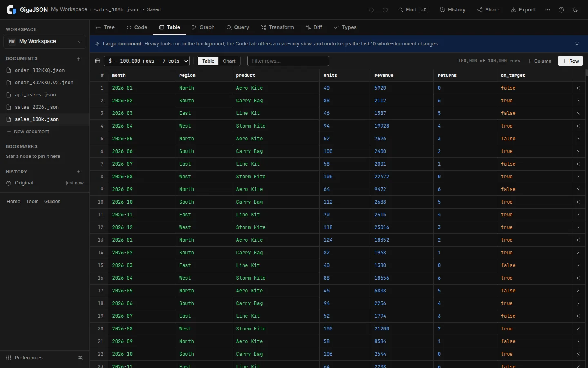This screenshot has width=588, height=368.
Task: Select the Table view toggle
Action: pyautogui.click(x=208, y=61)
